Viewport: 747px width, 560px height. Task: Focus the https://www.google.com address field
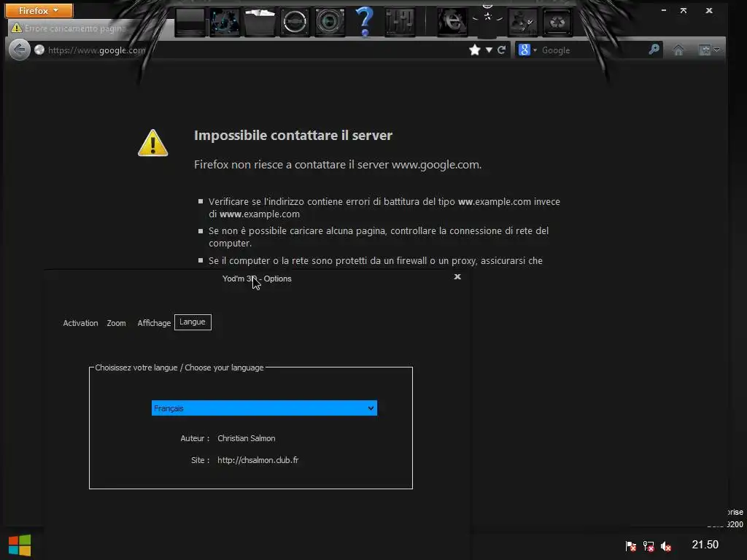tap(97, 50)
